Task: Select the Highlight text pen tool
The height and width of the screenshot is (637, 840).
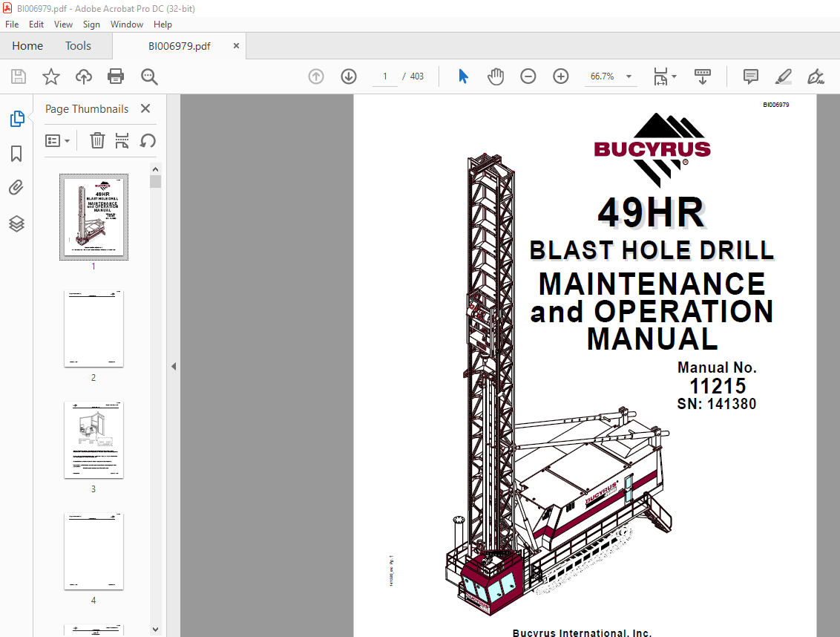Action: pos(783,76)
